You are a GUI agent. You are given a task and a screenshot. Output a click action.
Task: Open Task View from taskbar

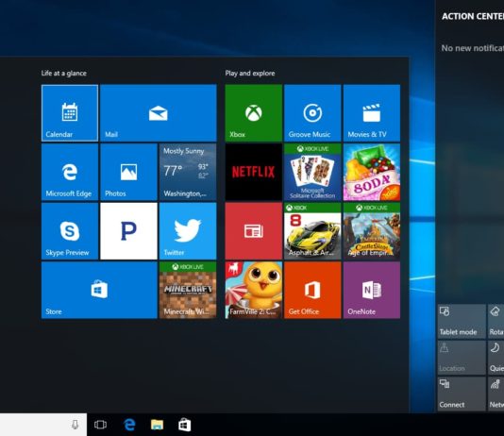click(x=100, y=425)
